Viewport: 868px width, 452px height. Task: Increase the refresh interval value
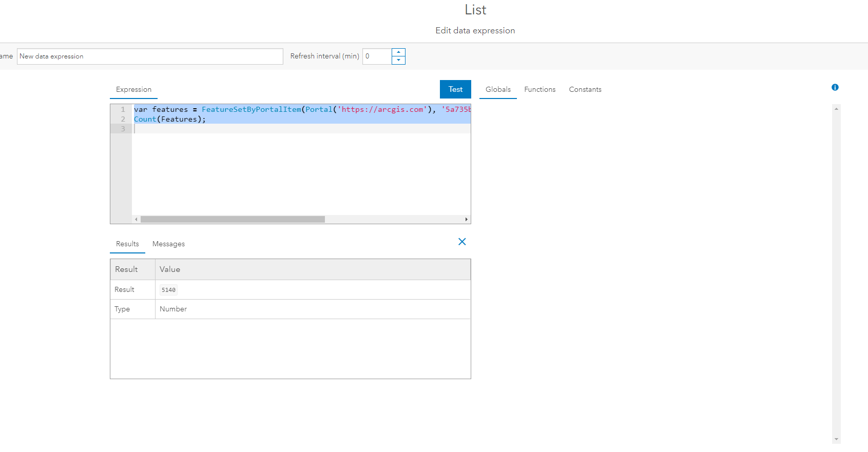tap(398, 52)
